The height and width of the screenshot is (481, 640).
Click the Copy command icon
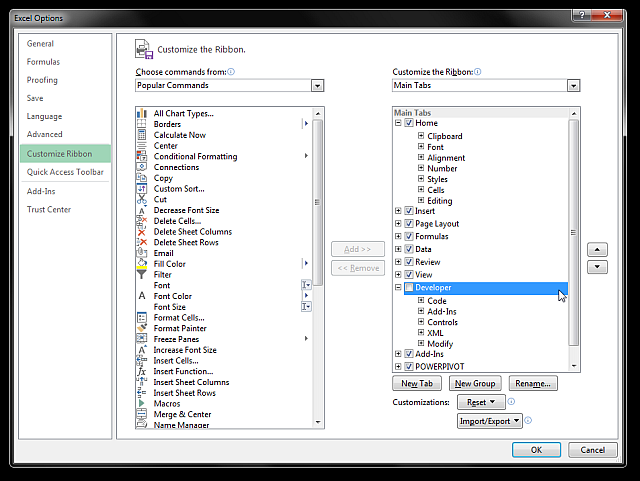[x=142, y=178]
